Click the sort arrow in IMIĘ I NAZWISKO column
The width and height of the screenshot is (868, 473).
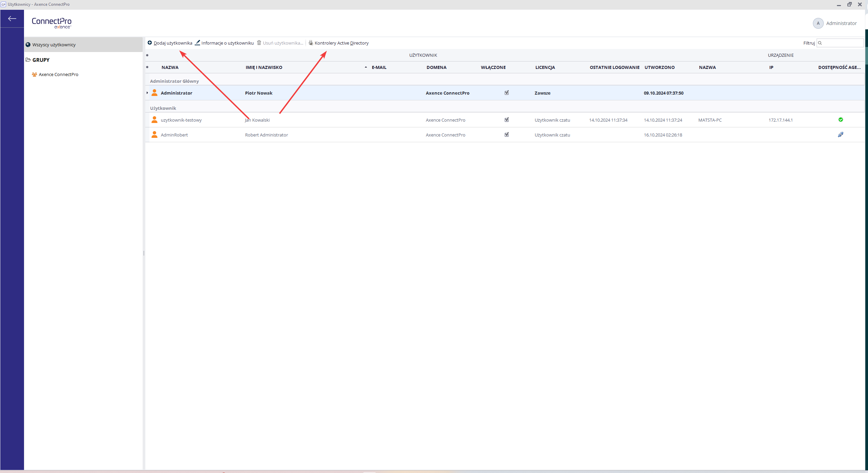[x=366, y=67]
